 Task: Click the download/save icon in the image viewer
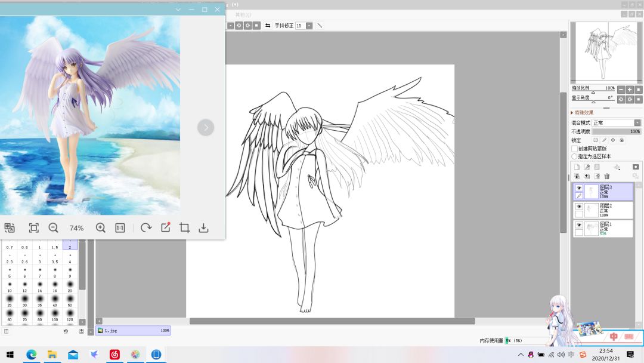pos(203,227)
